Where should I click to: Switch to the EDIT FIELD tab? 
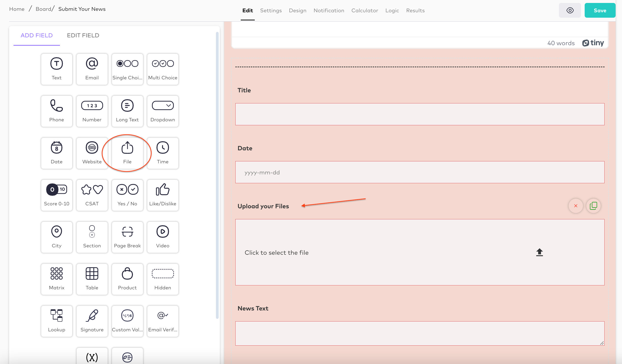point(83,35)
